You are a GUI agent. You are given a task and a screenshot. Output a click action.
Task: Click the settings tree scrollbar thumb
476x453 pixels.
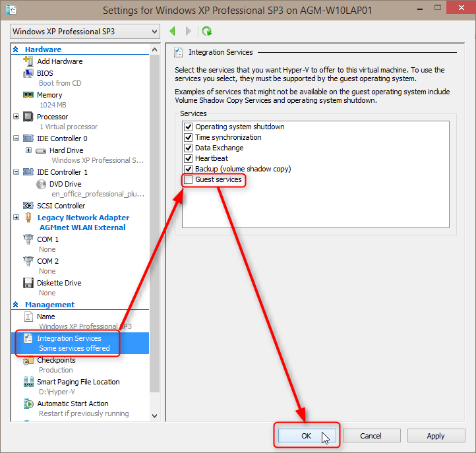(x=154, y=223)
